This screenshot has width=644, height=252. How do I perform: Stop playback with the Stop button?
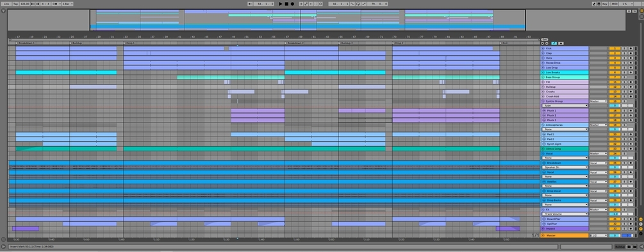coord(286,4)
